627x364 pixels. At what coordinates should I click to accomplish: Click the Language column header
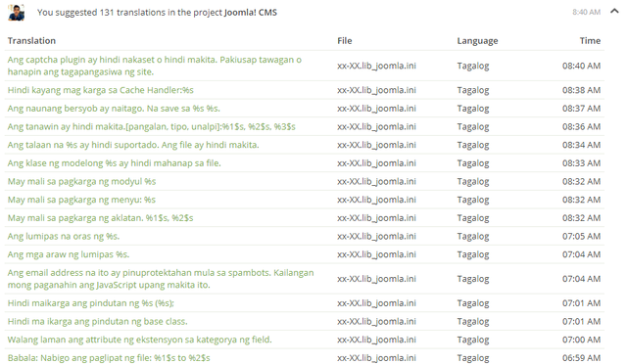coord(477,41)
